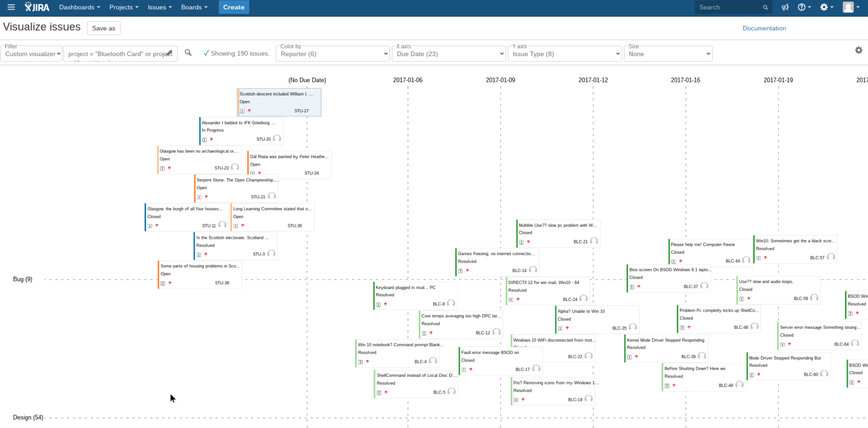Screen dimensions: 868x428
Task: Click 'Showing 190 issues.' status text
Action: tap(240, 53)
